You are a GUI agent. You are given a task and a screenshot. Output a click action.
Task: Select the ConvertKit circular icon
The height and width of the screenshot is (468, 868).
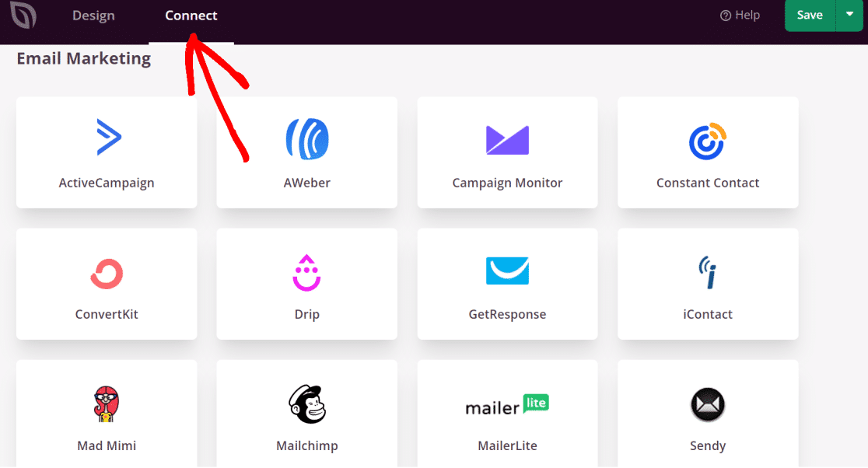tap(106, 273)
